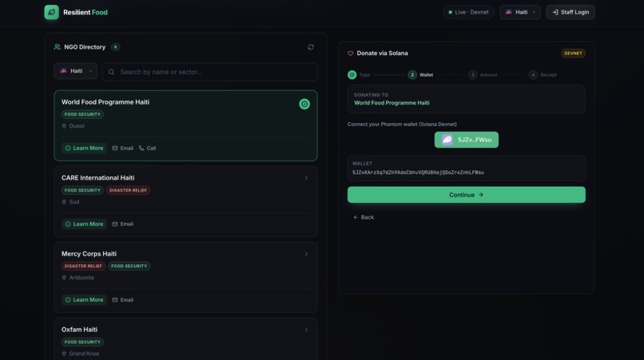Viewport: 644px width, 360px height.
Task: Click the location pin next to Sud
Action: click(64, 202)
